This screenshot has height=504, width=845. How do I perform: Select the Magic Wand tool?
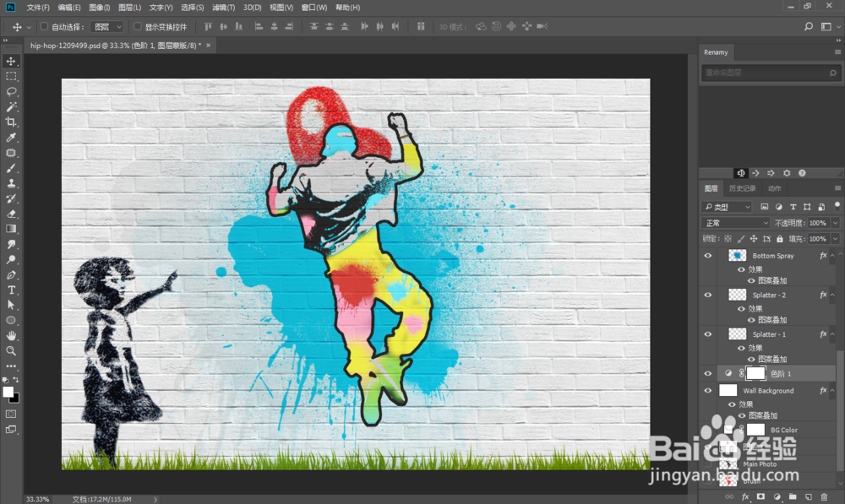(11, 106)
